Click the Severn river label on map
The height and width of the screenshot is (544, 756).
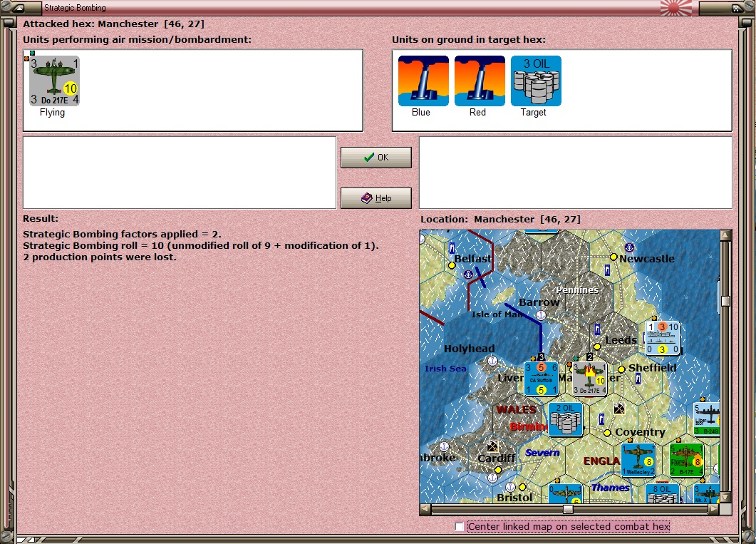(542, 453)
